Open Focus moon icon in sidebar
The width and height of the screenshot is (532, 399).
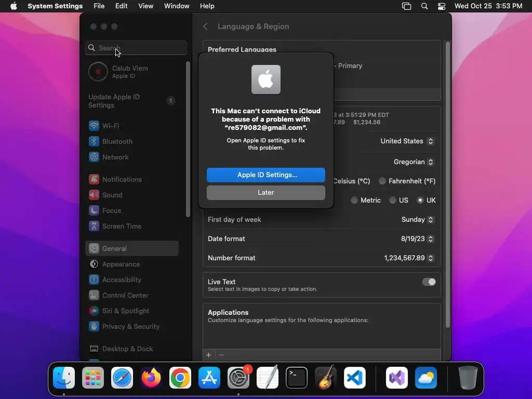(94, 211)
